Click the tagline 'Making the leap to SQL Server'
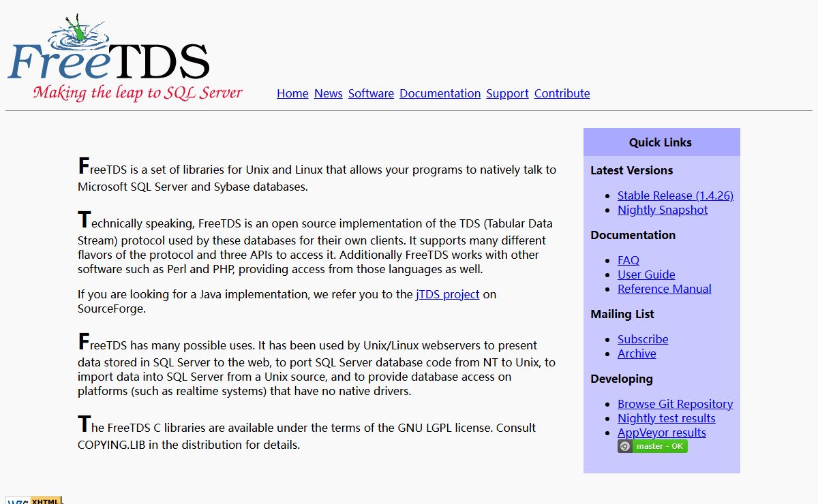Viewport: 818px width, 504px height. coord(138,93)
